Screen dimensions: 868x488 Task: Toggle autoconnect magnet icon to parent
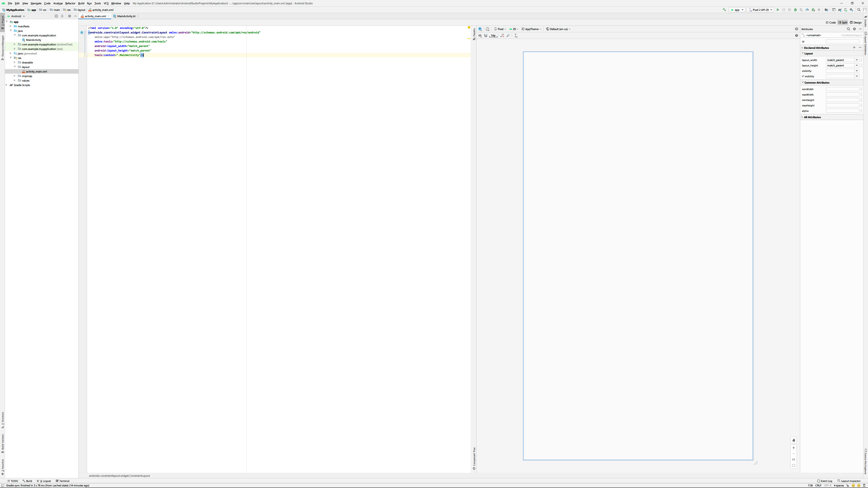(x=486, y=35)
